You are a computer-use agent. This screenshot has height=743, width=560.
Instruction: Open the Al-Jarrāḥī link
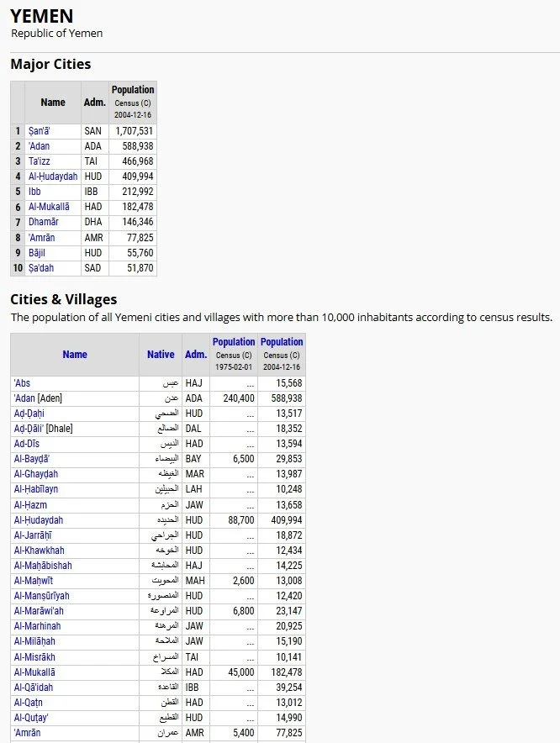pos(33,535)
